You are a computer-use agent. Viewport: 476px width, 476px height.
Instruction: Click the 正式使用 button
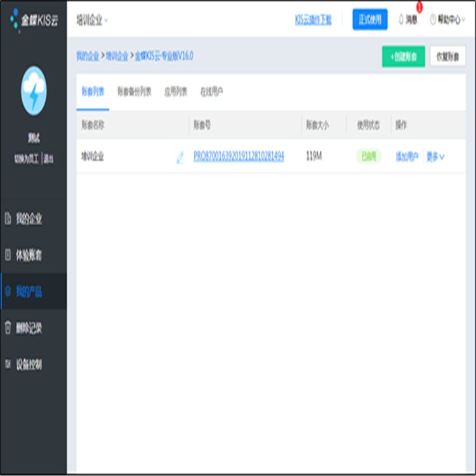point(370,20)
